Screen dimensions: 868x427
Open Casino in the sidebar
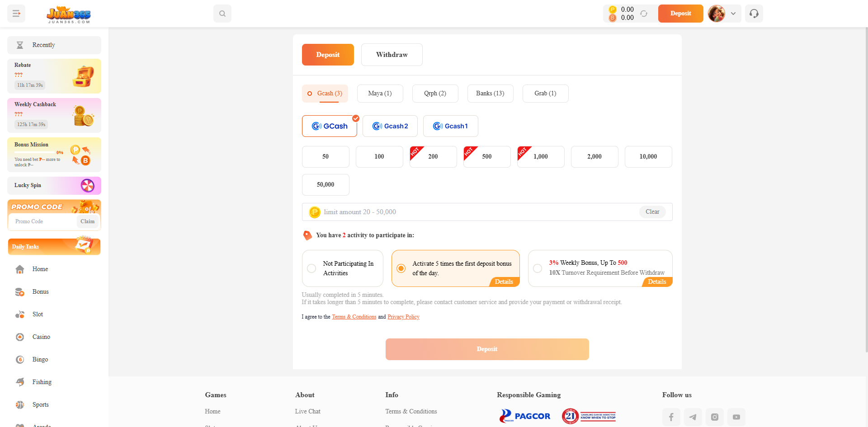click(x=54, y=337)
